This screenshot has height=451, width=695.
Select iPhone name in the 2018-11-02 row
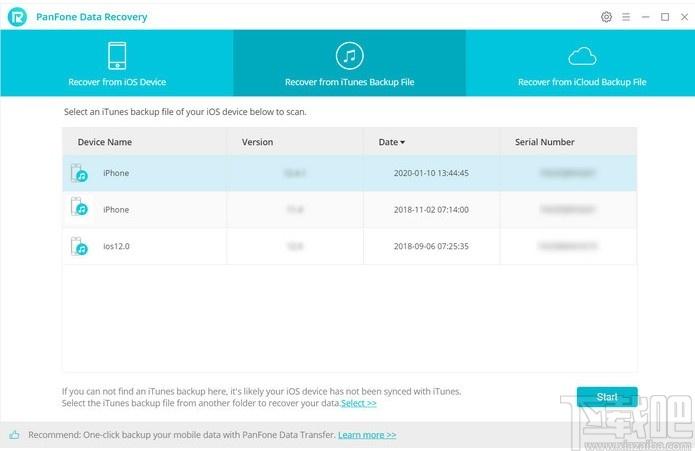pos(116,210)
